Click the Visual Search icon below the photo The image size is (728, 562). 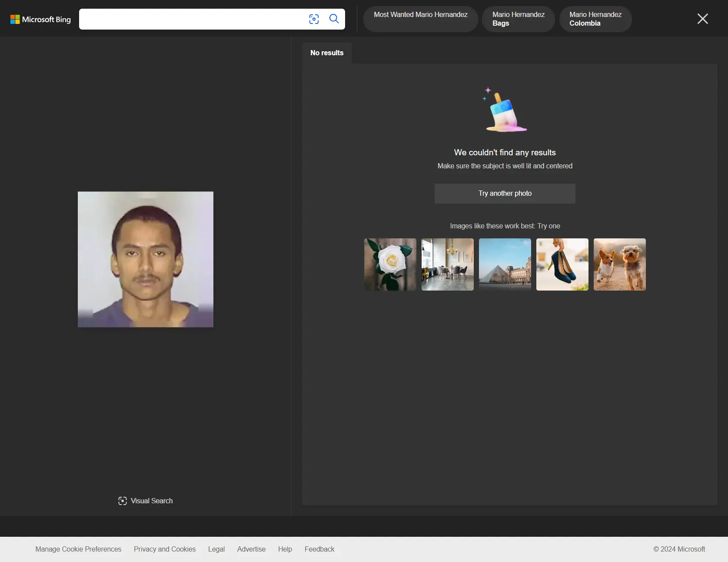[123, 501]
